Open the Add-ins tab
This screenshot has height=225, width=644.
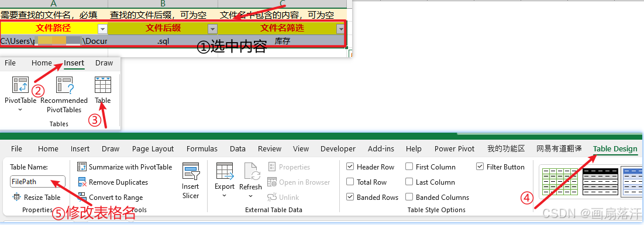(381, 148)
